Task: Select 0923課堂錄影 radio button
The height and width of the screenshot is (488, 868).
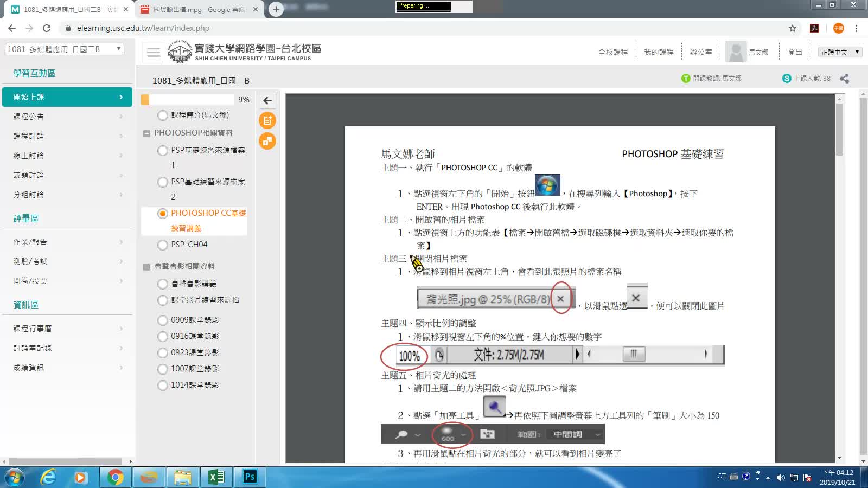Action: click(162, 352)
